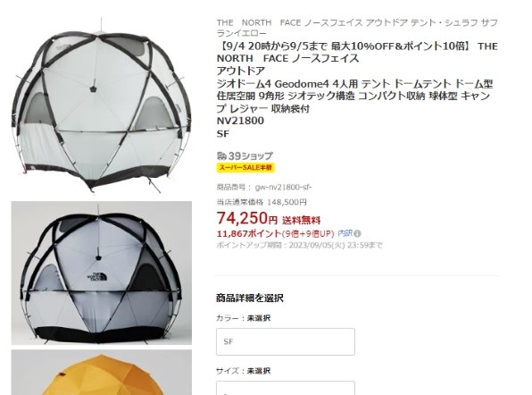
Task: Expand the サイズ selection dropdown
Action: [286, 388]
